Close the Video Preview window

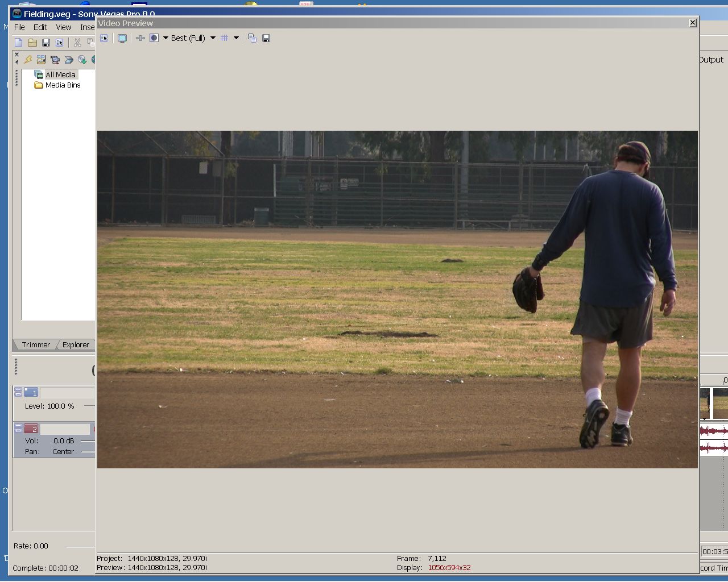tap(693, 23)
